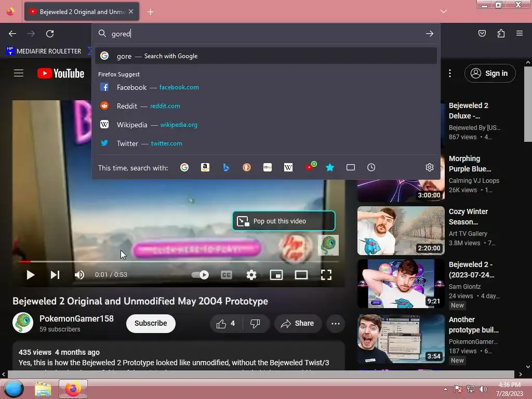Search within History clock icon

[371, 167]
